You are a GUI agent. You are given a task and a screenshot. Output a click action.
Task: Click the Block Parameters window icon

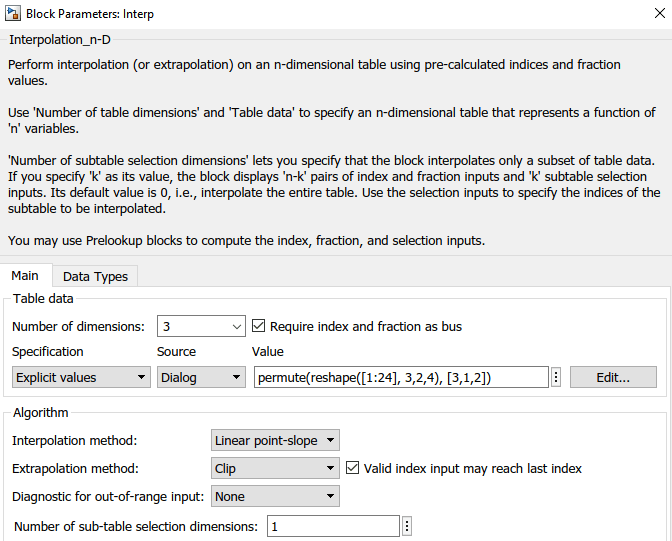12,15
